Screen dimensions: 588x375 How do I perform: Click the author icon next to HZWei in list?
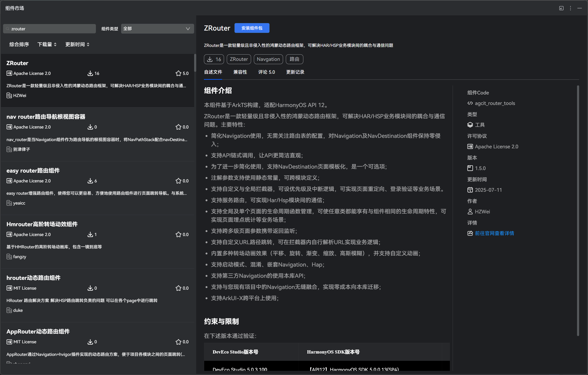pos(9,96)
